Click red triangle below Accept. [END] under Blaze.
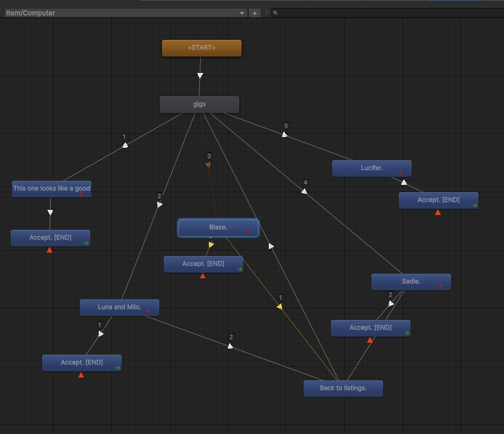 [203, 276]
